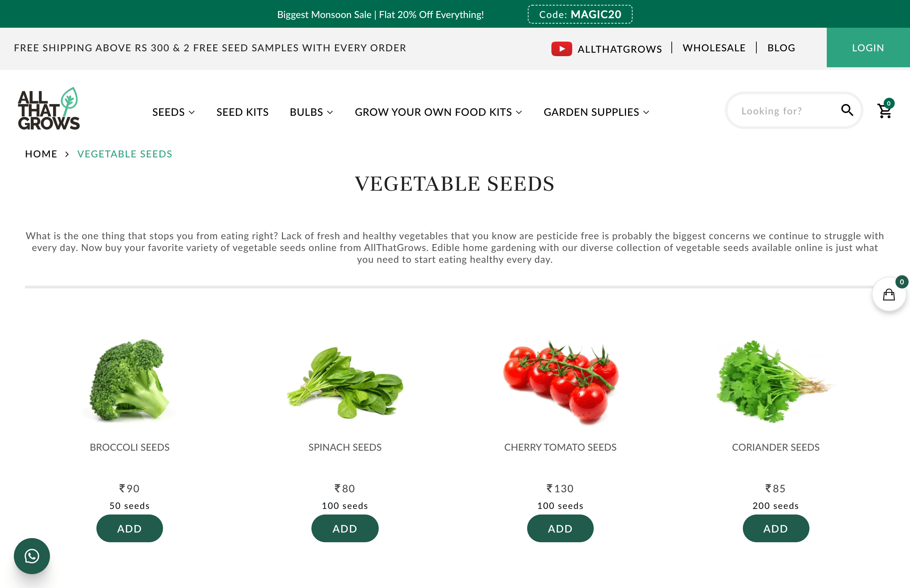Open the Blog link
Image resolution: width=910 pixels, height=588 pixels.
(781, 48)
